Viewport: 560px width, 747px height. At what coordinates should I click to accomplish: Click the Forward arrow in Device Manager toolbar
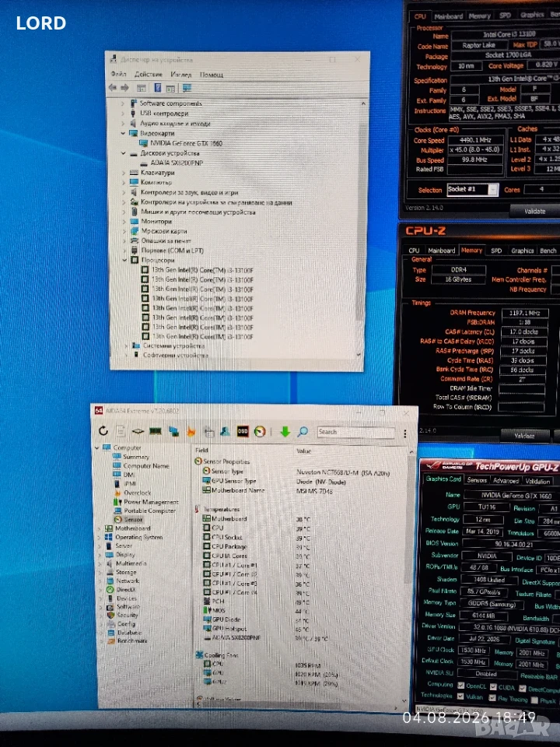[124, 88]
